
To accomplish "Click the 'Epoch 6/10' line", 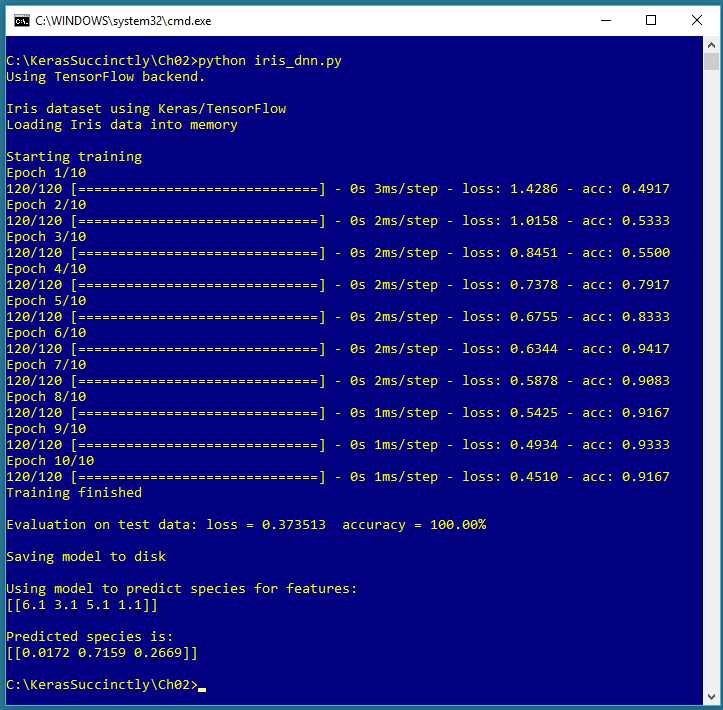I will pos(46,333).
